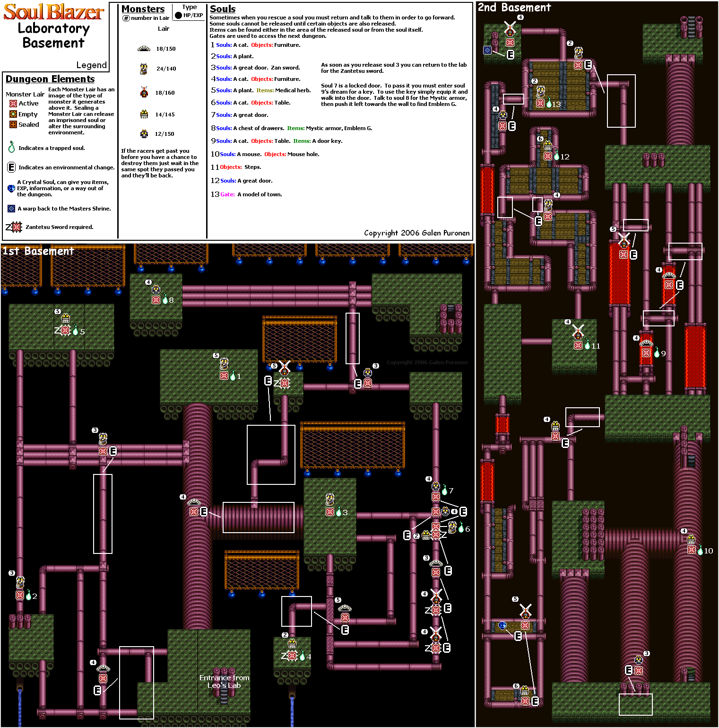Click the "Legend" label
This screenshot has width=719, height=728.
point(92,65)
